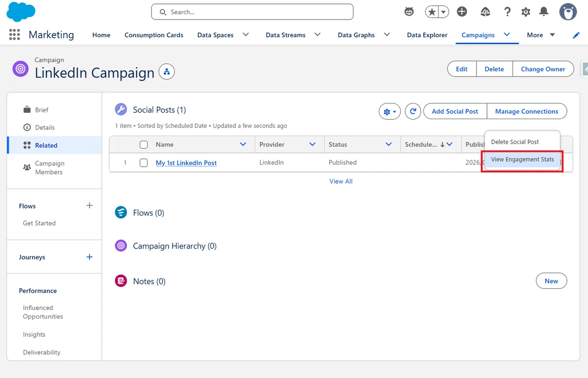
Task: Go to the Home tab
Action: coord(101,35)
